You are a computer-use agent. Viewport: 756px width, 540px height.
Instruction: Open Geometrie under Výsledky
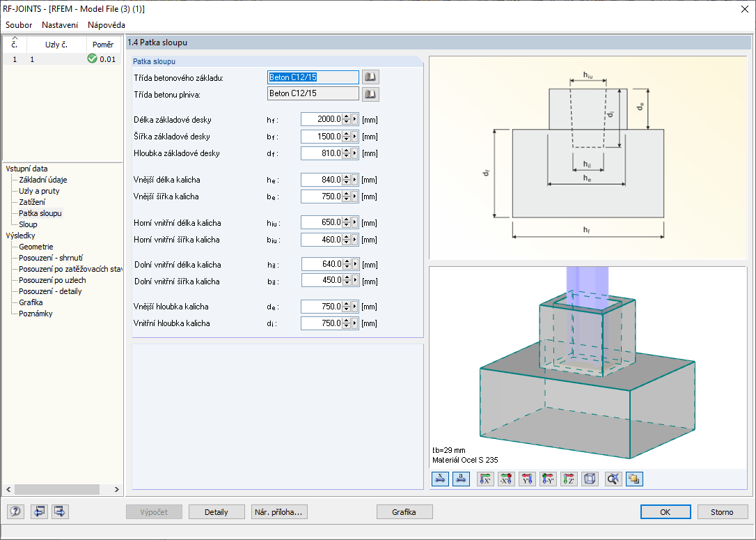pyautogui.click(x=36, y=247)
